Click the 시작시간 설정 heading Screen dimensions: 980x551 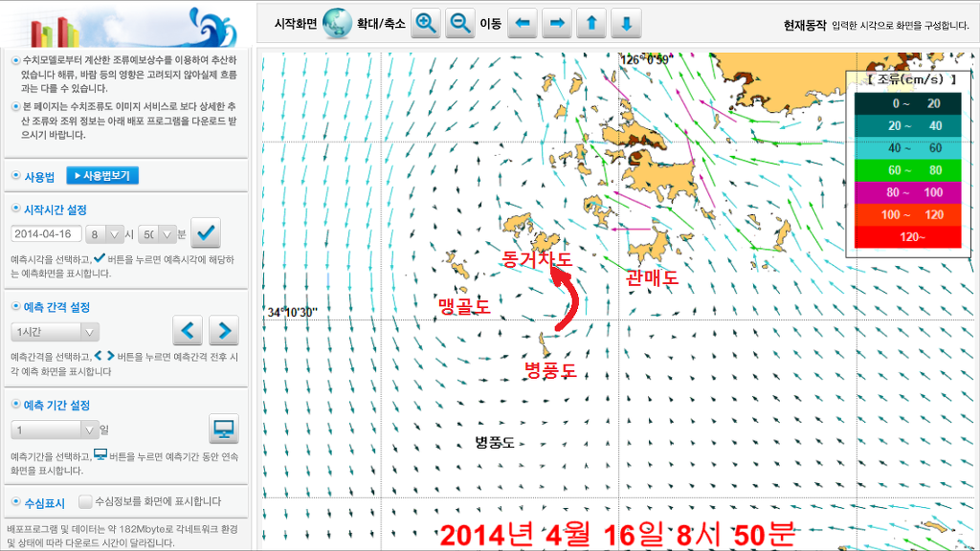click(x=55, y=209)
